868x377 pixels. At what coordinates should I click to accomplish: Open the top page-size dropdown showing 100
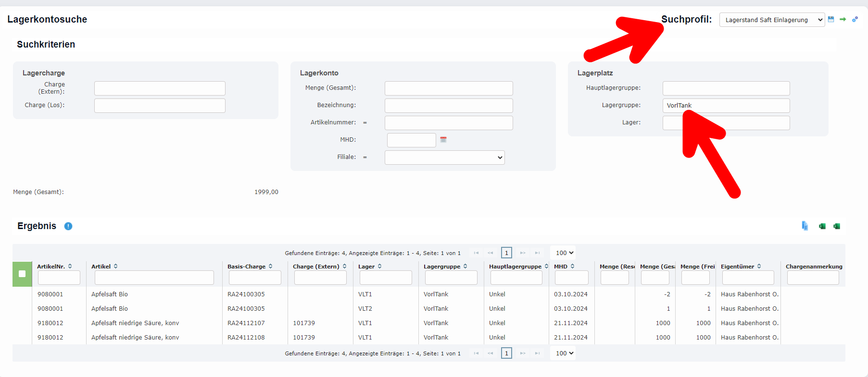pyautogui.click(x=565, y=253)
